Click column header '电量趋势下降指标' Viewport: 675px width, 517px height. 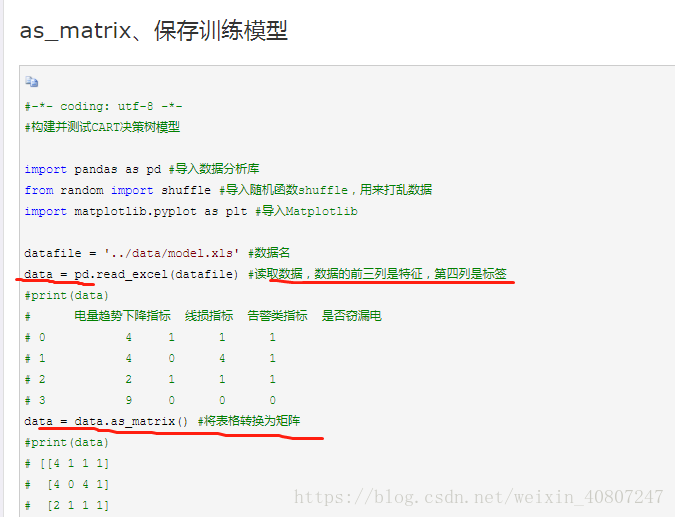click(122, 316)
